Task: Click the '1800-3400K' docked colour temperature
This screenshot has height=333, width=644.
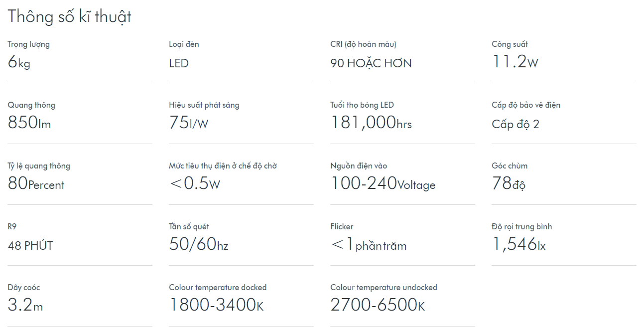Action: [216, 306]
